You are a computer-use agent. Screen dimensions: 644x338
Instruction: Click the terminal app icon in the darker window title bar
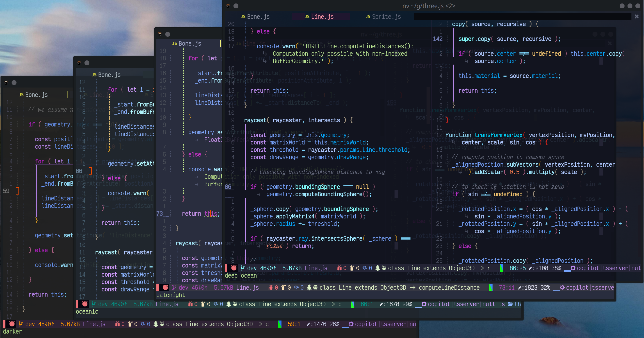tap(6, 83)
